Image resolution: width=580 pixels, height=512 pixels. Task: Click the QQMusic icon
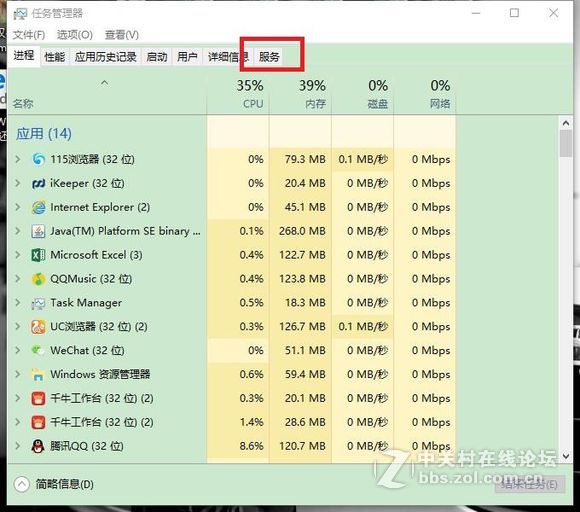click(38, 279)
